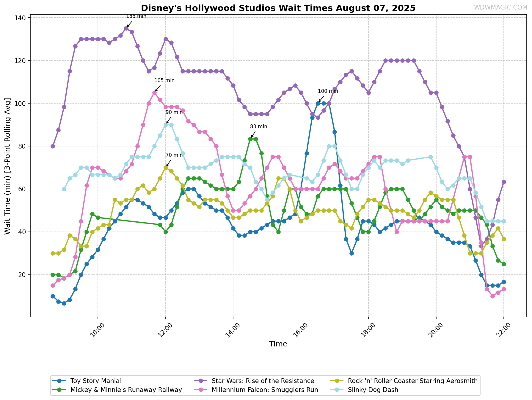
Task: Click the 80 y-axis tick label
Action: click(22, 146)
